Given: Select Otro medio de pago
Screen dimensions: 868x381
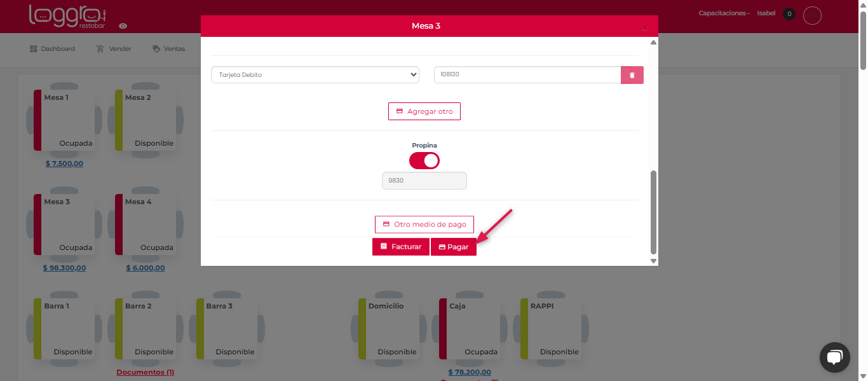Looking at the screenshot, I should pos(424,225).
